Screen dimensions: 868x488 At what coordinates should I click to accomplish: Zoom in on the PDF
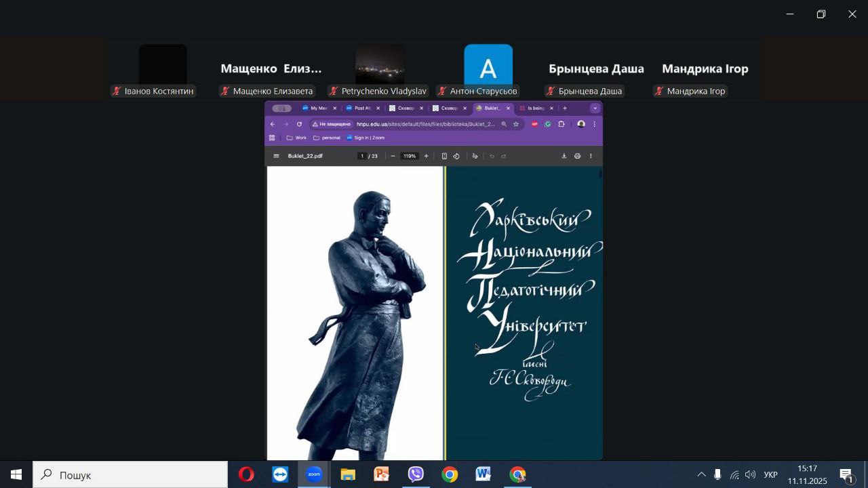tap(426, 156)
